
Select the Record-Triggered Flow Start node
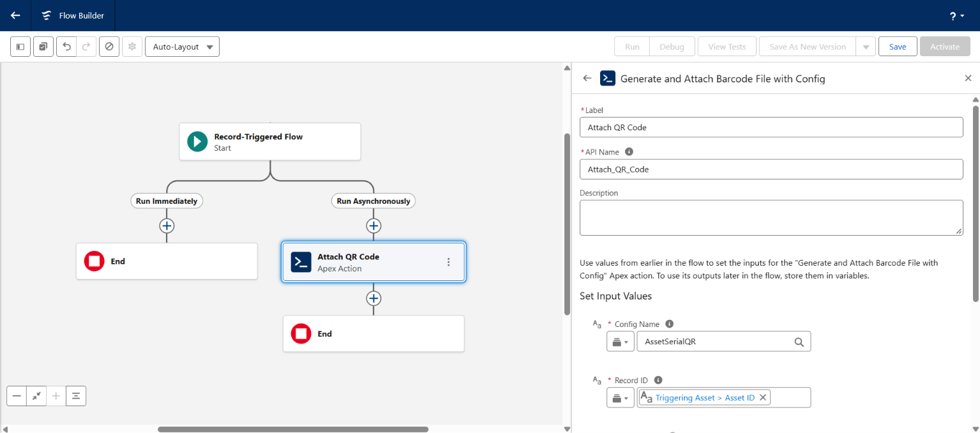tap(270, 142)
